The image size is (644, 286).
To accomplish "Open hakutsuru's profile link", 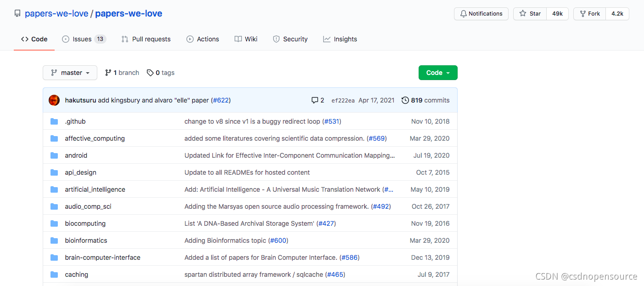I will (80, 100).
